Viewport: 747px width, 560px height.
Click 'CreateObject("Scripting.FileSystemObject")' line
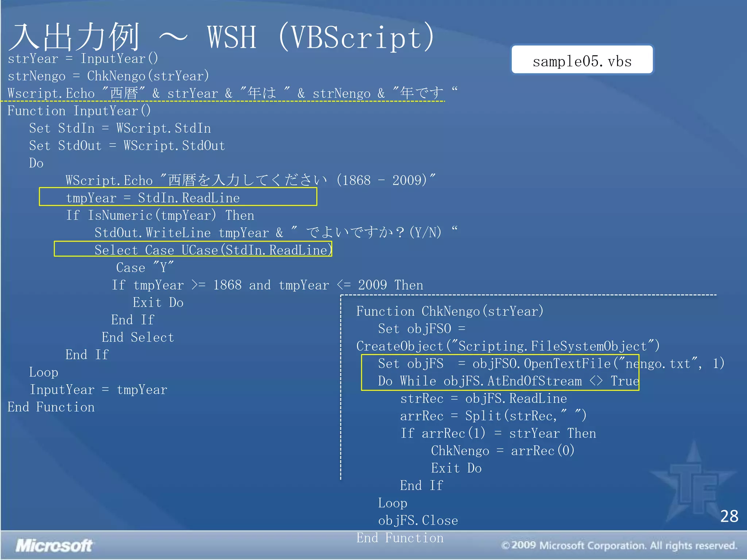pos(508,346)
